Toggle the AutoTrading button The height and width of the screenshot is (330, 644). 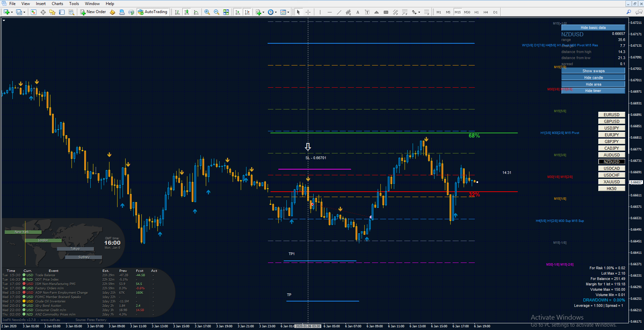[152, 12]
